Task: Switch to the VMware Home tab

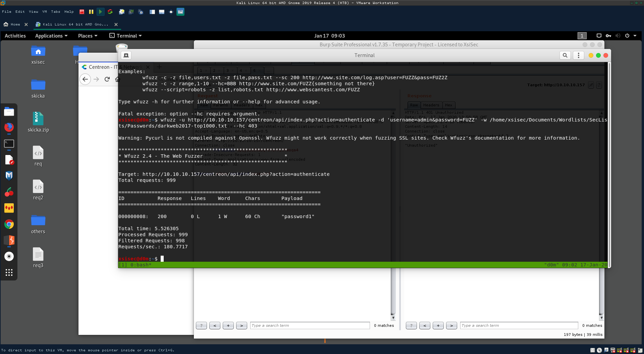Action: point(12,24)
